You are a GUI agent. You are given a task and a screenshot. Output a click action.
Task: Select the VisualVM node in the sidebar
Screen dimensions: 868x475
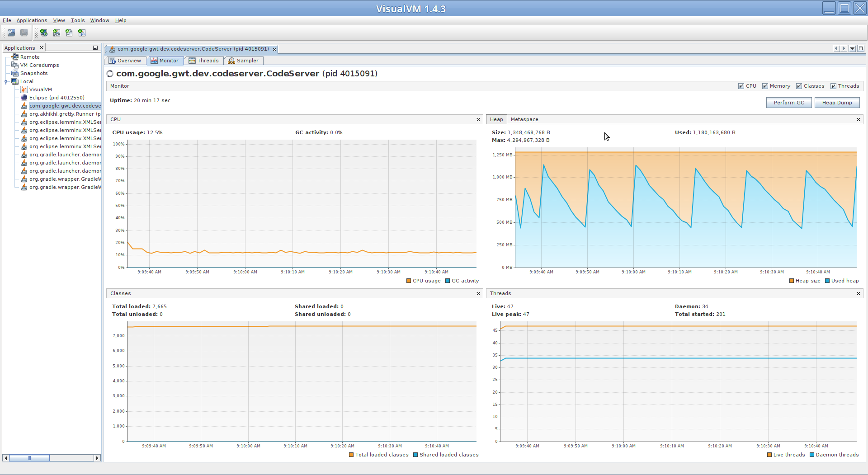40,89
